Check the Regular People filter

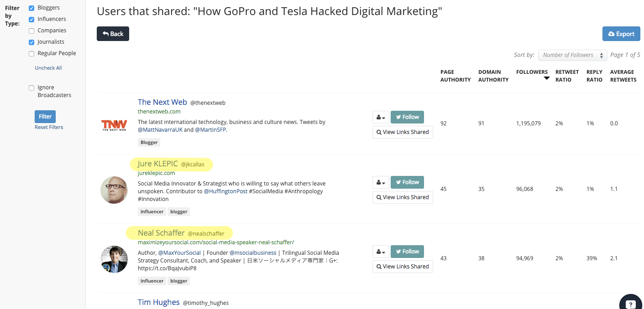[x=31, y=54]
